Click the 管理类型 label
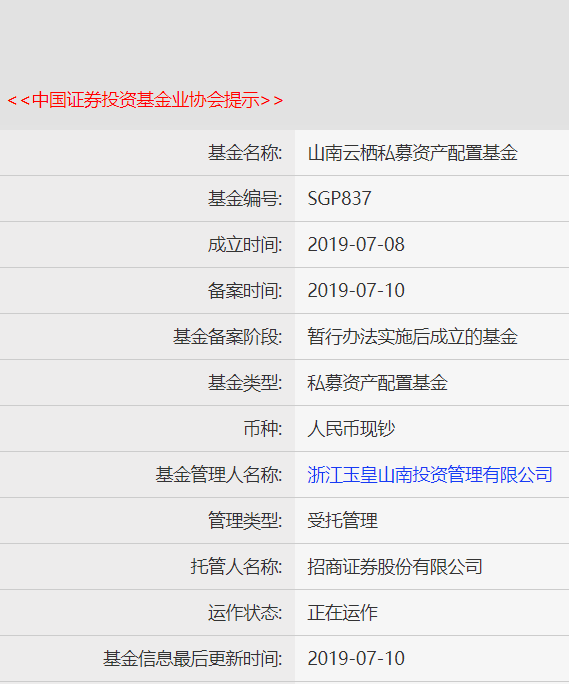The height and width of the screenshot is (684, 569). (245, 521)
